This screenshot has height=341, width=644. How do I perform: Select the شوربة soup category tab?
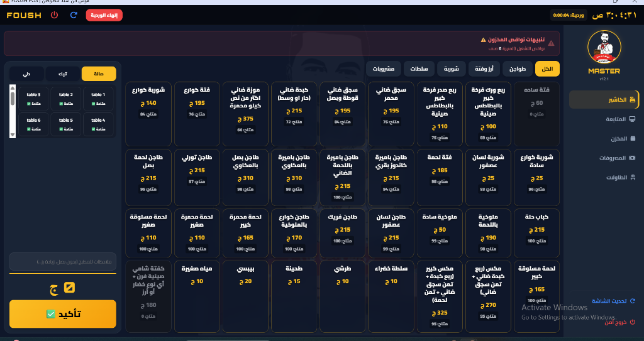451,69
